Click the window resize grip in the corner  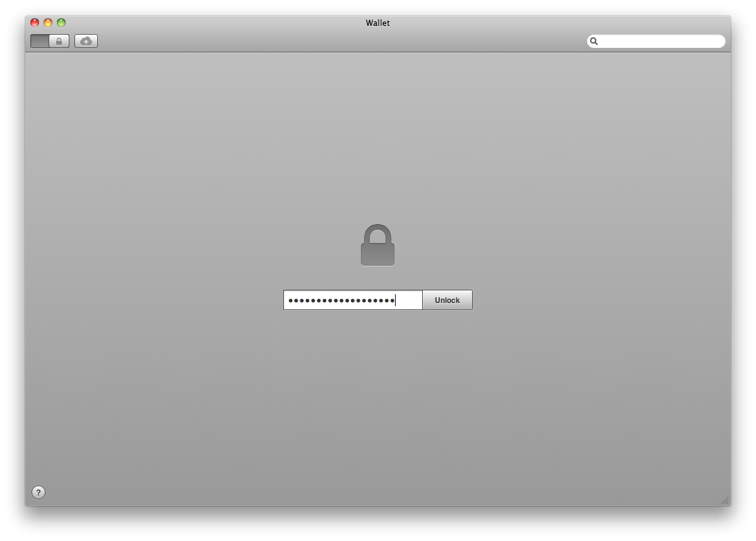pos(725,501)
